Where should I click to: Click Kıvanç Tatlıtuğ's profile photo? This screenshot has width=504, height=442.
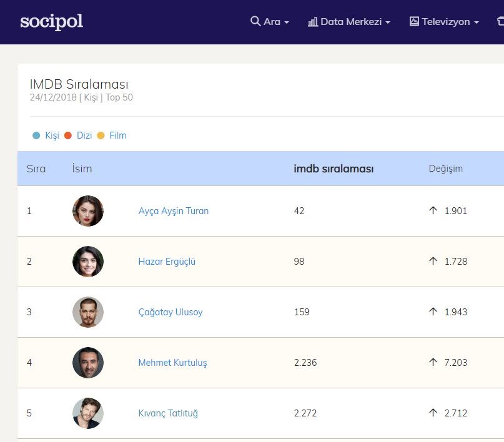pyautogui.click(x=88, y=413)
